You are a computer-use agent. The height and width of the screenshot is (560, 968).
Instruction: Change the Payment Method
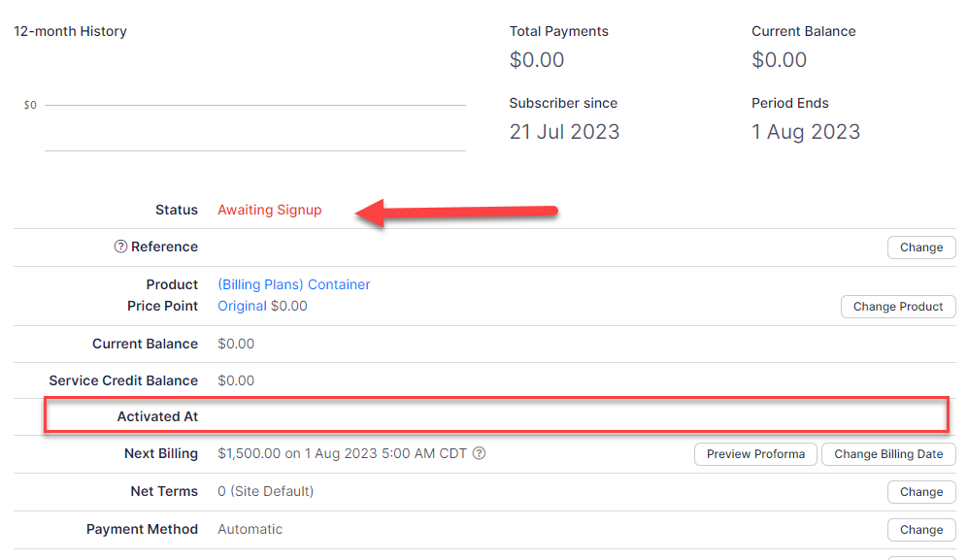(x=920, y=530)
